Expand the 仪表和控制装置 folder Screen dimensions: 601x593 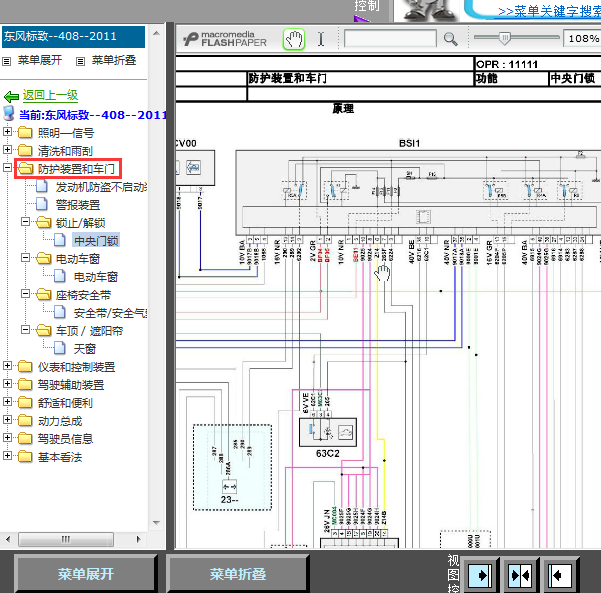click(x=7, y=366)
